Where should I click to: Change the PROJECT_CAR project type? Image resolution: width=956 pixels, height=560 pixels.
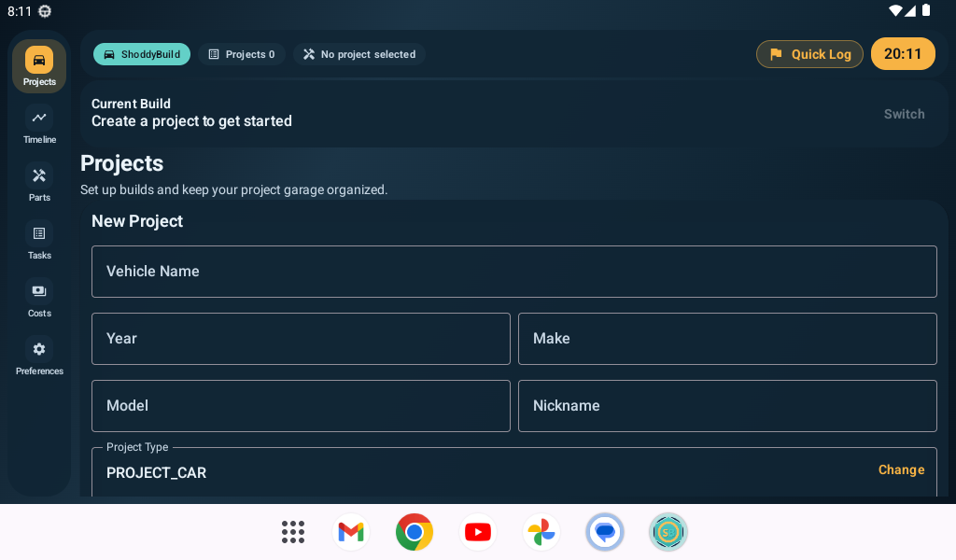[x=900, y=469]
